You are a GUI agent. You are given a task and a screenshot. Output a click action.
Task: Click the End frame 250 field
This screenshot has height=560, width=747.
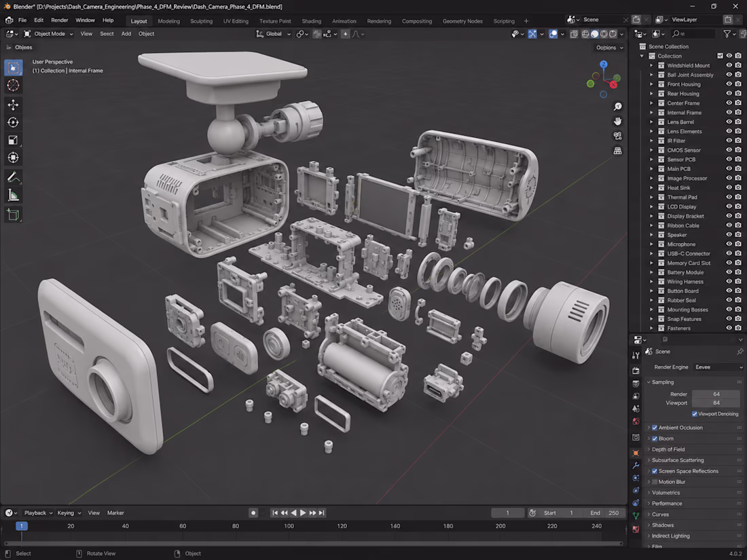click(x=604, y=513)
